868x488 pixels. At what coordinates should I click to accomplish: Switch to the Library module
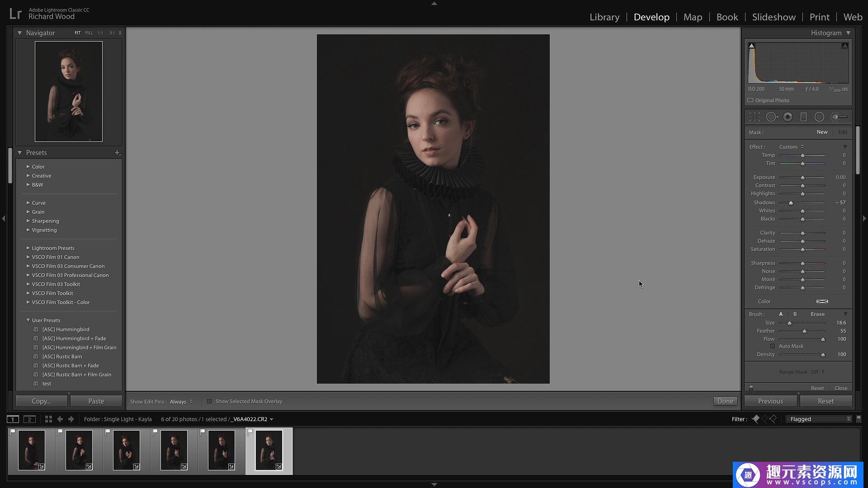[x=604, y=17]
